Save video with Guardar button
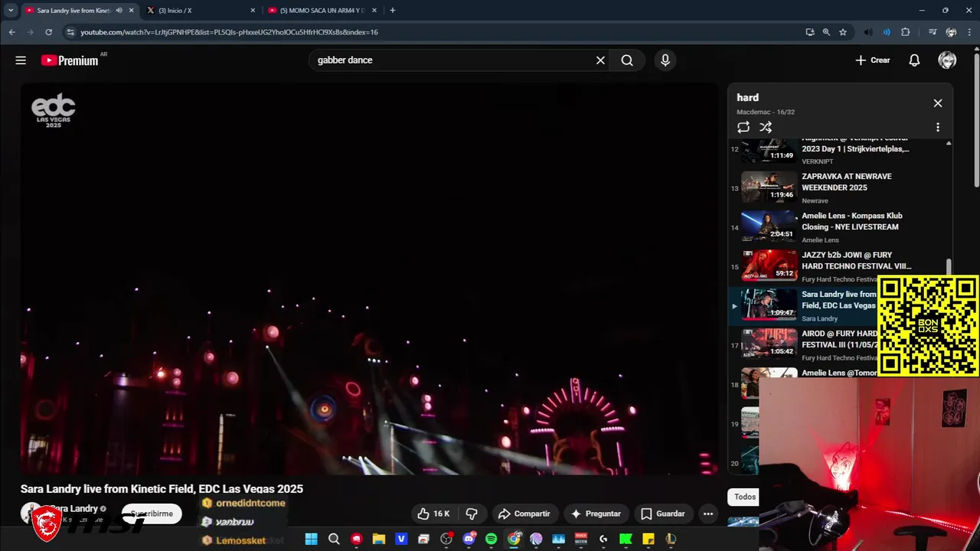This screenshot has width=980, height=551. click(663, 514)
